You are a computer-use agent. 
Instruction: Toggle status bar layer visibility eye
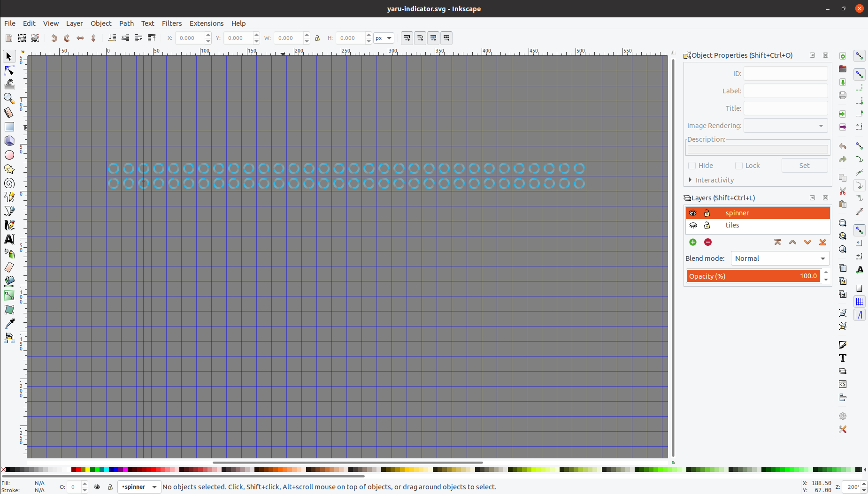tap(97, 487)
